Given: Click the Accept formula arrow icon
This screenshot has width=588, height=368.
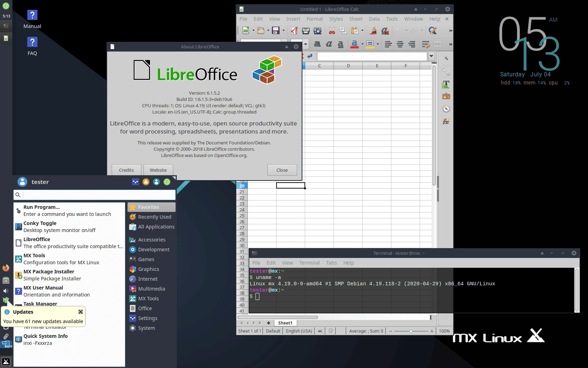Looking at the screenshot, I should (310, 56).
